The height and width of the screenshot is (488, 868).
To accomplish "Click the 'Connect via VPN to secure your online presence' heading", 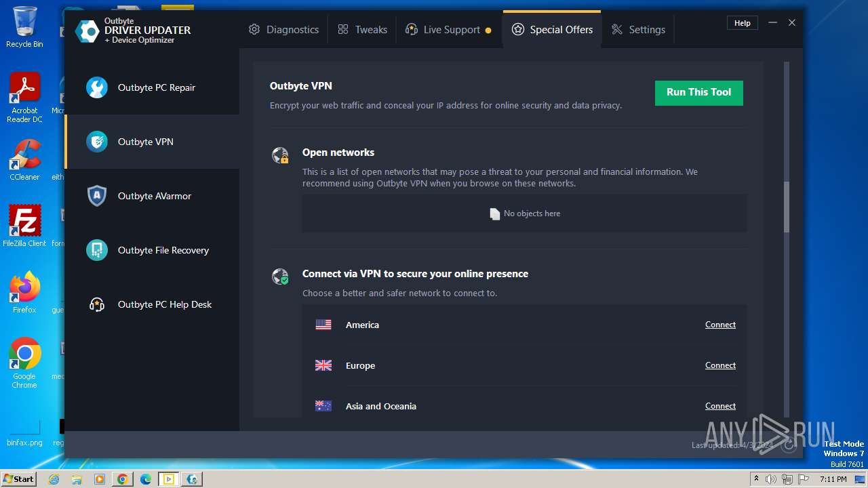I will click(x=415, y=274).
